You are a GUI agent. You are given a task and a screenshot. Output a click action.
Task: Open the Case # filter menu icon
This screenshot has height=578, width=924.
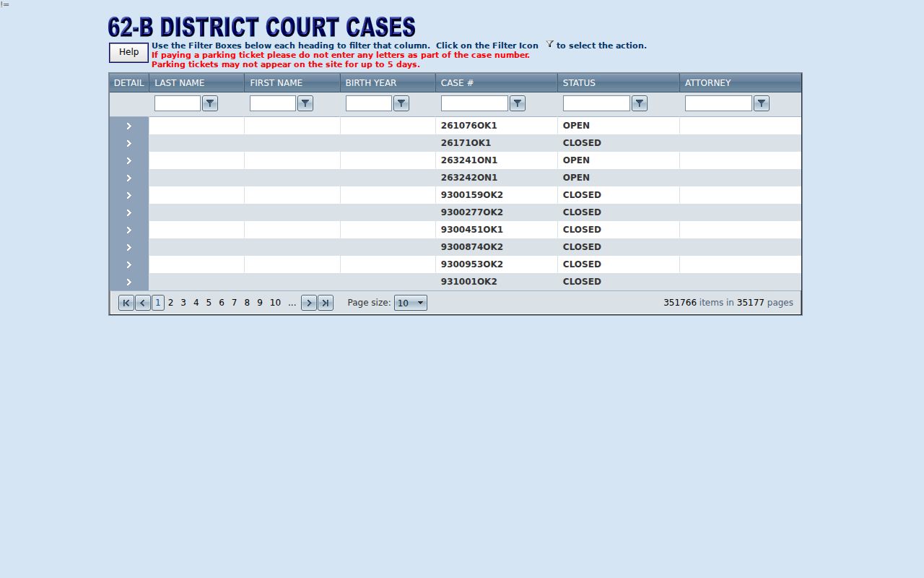[518, 103]
